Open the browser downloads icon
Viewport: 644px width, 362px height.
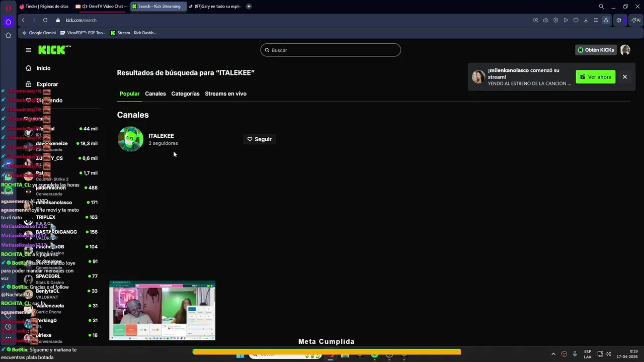tap(586, 20)
